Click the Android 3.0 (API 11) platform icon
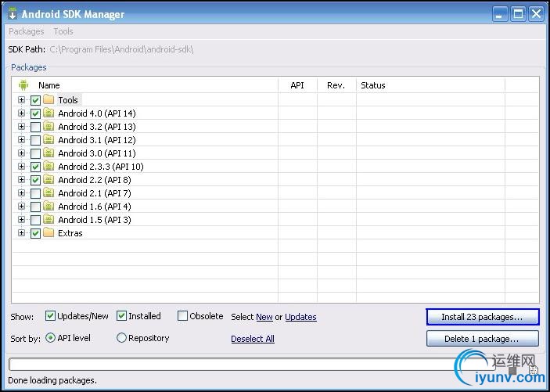Image resolution: width=550 pixels, height=392 pixels. 49,153
